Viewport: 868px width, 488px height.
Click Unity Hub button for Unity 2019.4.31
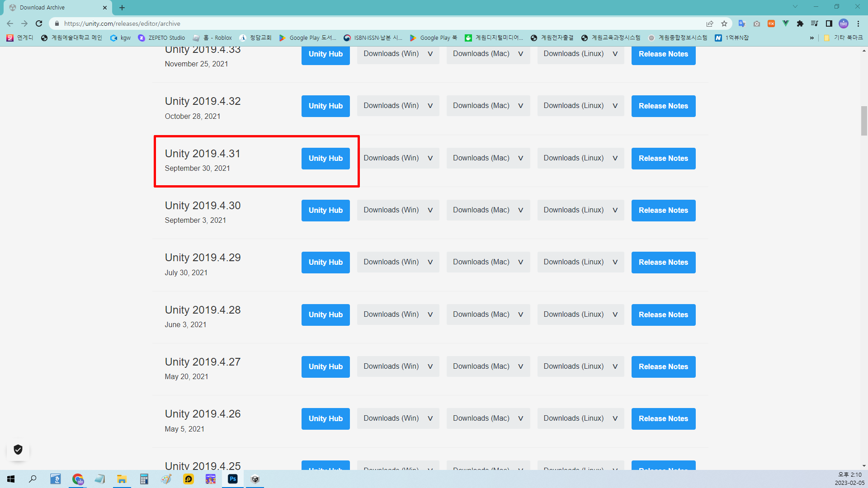(x=325, y=158)
